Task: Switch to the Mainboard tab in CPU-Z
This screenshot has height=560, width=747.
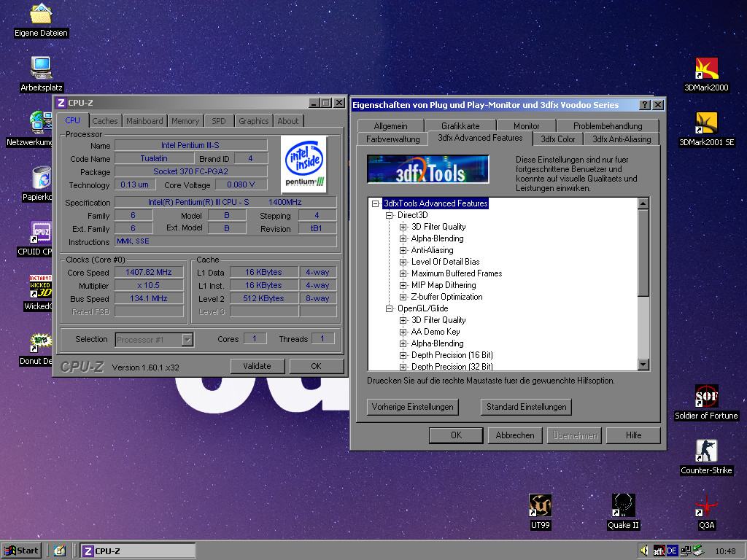Action: click(x=144, y=121)
